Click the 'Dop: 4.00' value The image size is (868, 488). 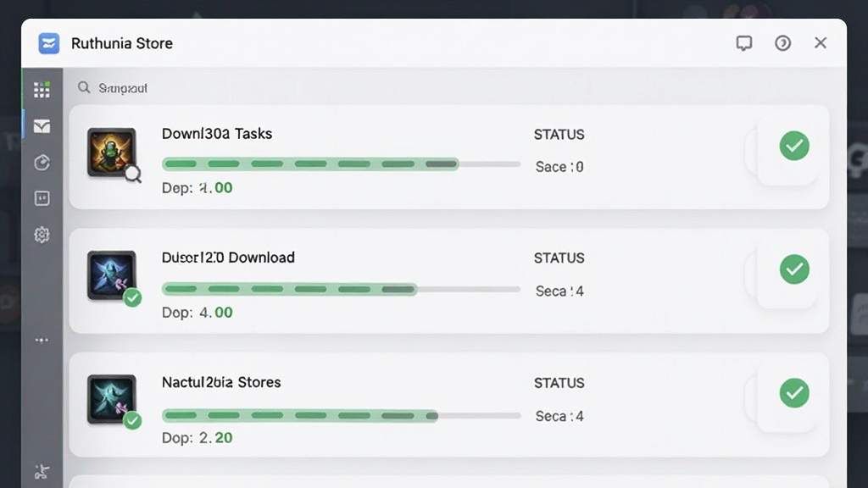197,313
